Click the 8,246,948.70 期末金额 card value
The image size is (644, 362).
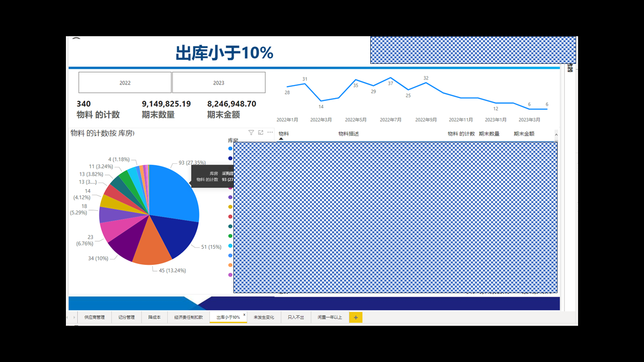tap(231, 104)
